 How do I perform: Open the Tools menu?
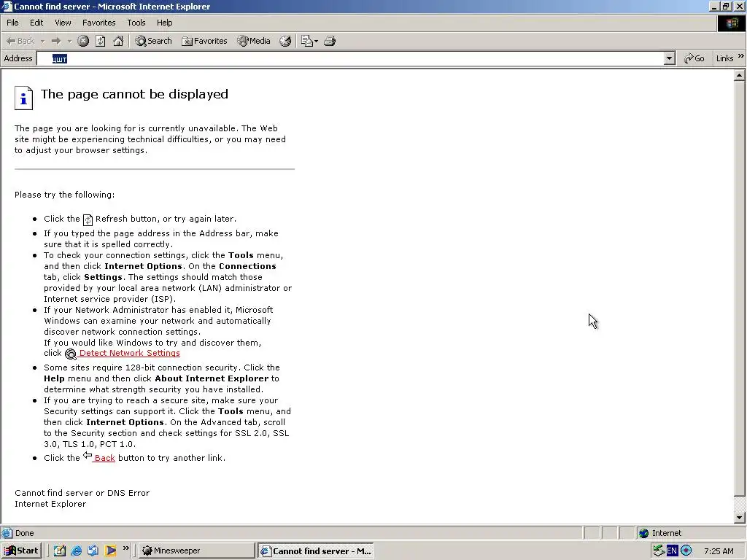point(136,23)
